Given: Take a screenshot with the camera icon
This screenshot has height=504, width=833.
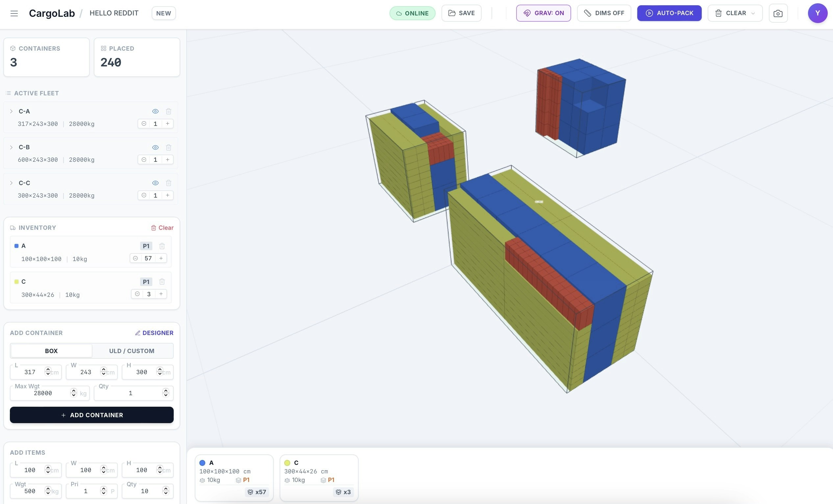Looking at the screenshot, I should (778, 13).
